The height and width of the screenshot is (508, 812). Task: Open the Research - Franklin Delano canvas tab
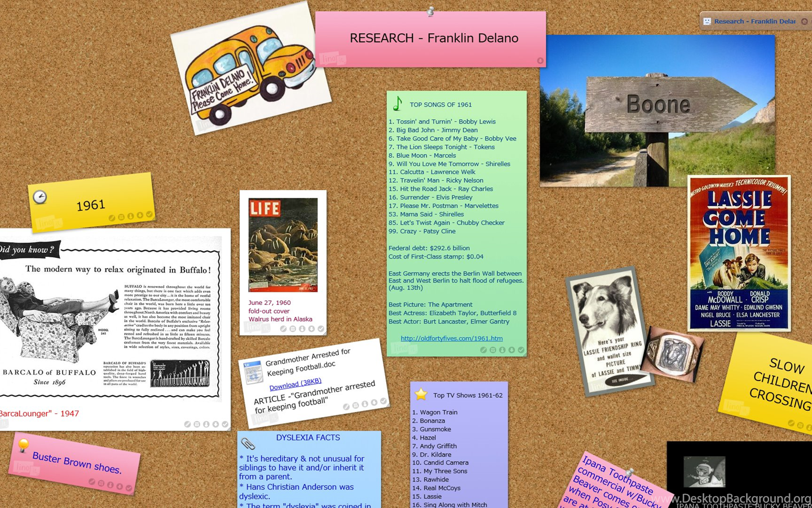(x=755, y=21)
